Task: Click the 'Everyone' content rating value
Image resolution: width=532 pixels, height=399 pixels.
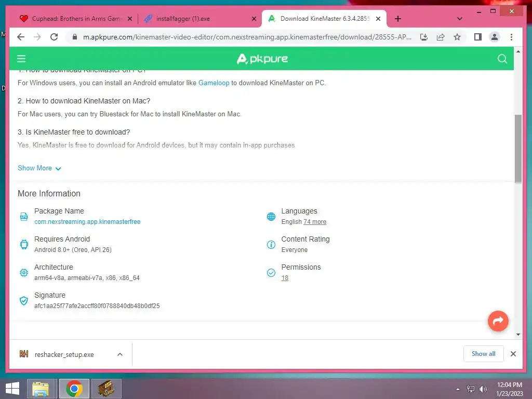Action: pyautogui.click(x=294, y=250)
